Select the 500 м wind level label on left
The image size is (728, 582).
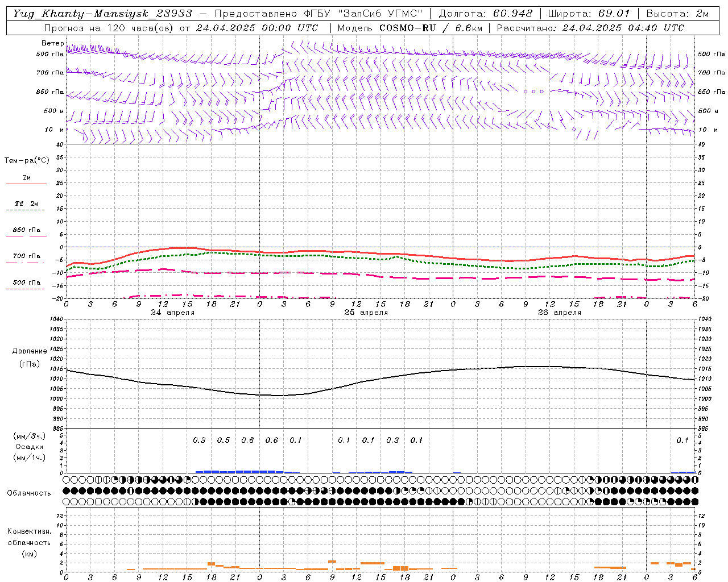[54, 111]
